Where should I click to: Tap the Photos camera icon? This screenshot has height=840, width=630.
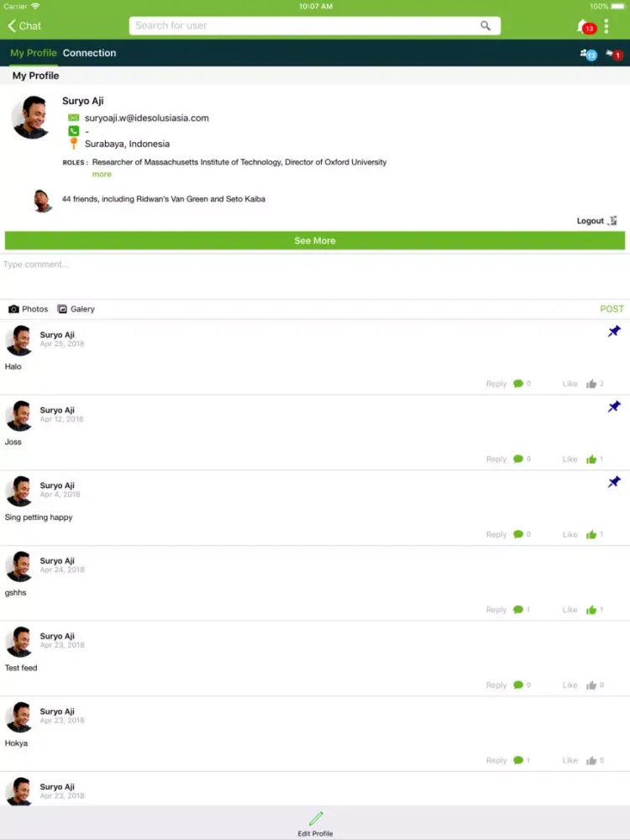click(x=13, y=309)
